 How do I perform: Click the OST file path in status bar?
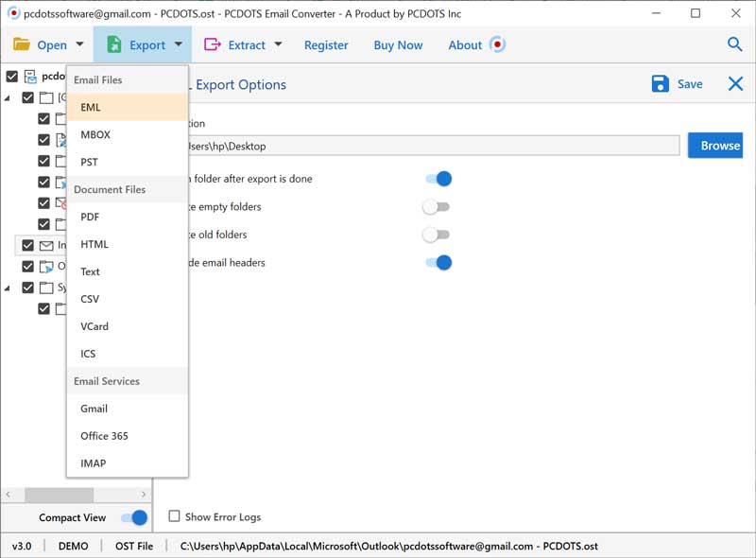pyautogui.click(x=388, y=546)
